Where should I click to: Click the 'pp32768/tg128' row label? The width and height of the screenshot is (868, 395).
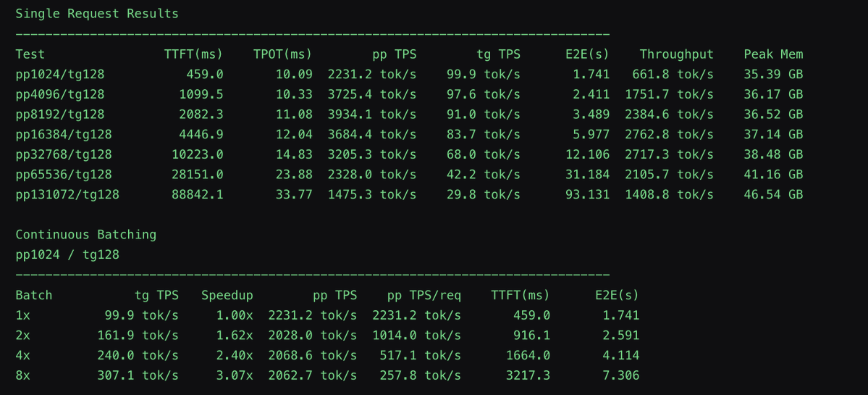64,154
